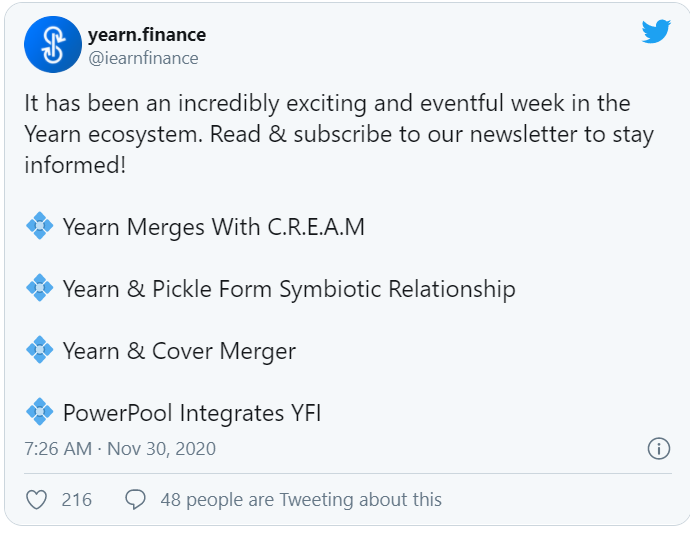This screenshot has width=690, height=533.
Task: Click the @iearnfinance handle
Action: 143,58
